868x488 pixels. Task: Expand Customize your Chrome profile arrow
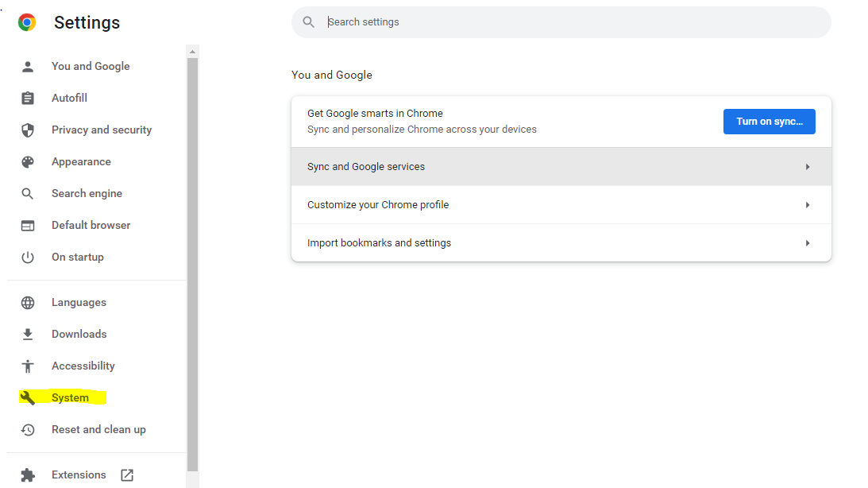(x=807, y=205)
